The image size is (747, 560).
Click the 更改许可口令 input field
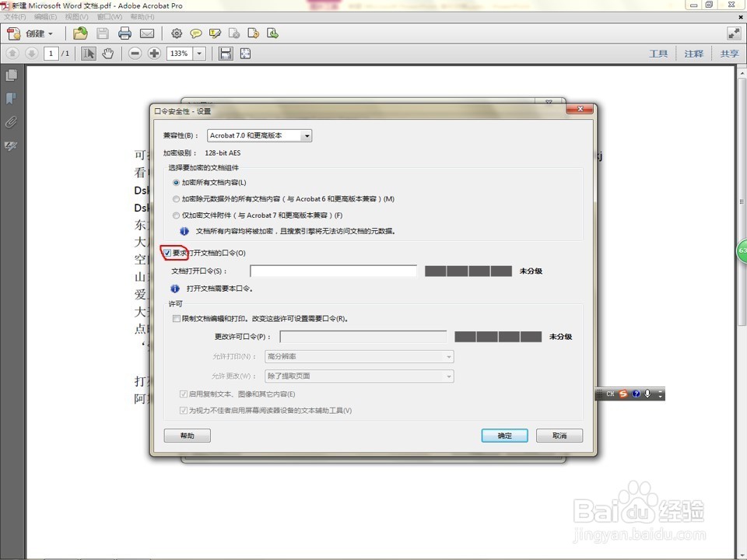tap(363, 337)
